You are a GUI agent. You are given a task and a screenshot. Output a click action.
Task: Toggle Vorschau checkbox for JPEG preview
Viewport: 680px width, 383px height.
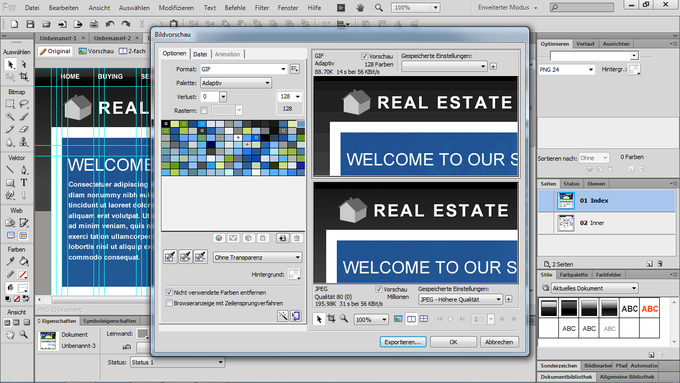[x=379, y=289]
